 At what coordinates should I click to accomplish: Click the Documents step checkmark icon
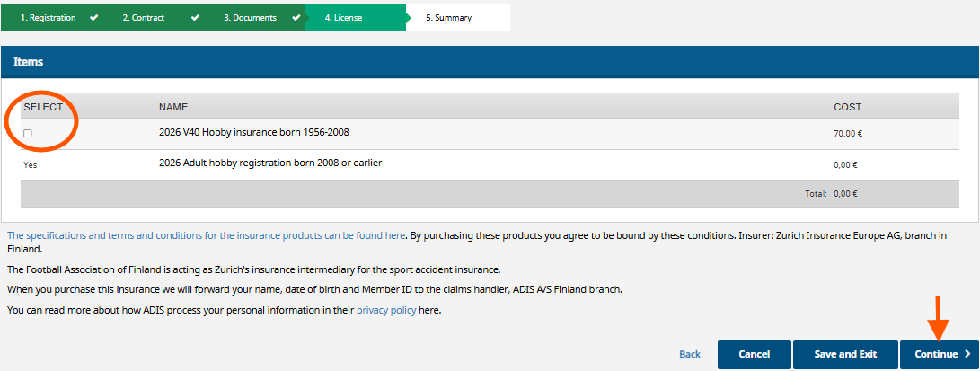(296, 17)
